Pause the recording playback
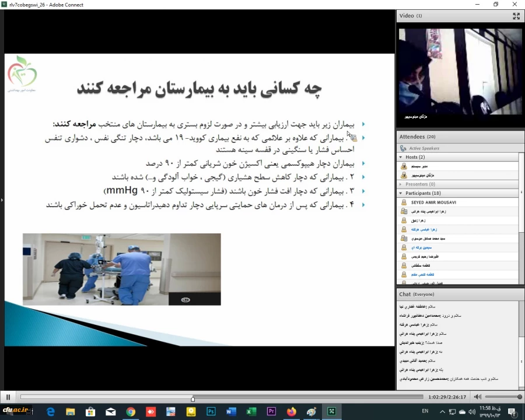The image size is (525, 420). click(x=8, y=397)
